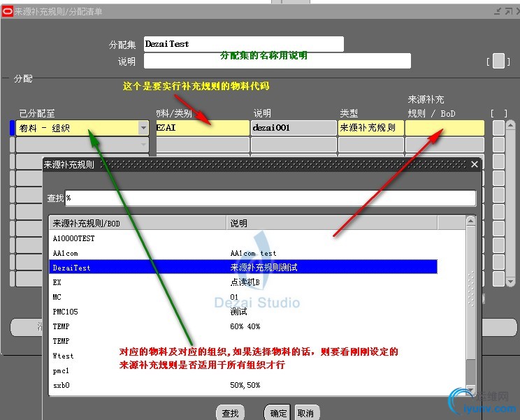Viewport: 520px width, 420px height.
Task: Click the 查找 search field containing %
Action: [x=270, y=198]
